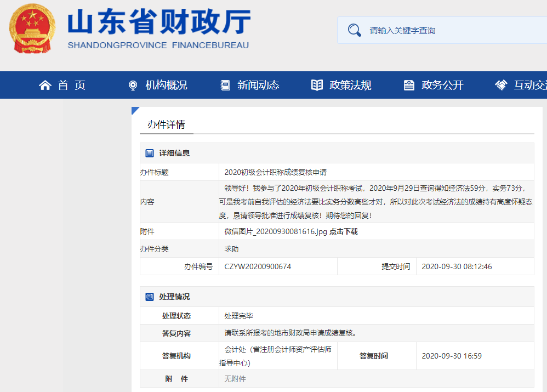The width and height of the screenshot is (547, 392).
Task: Click the keyword search input field
Action: 428,30
